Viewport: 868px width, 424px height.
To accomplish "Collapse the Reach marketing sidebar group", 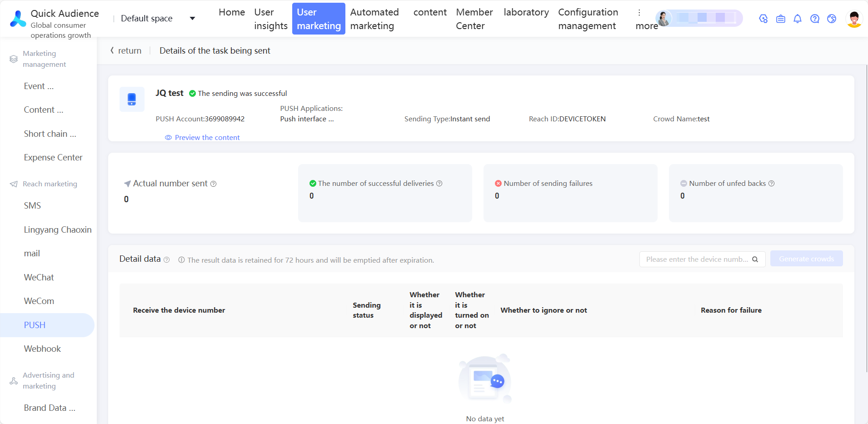I will (50, 184).
